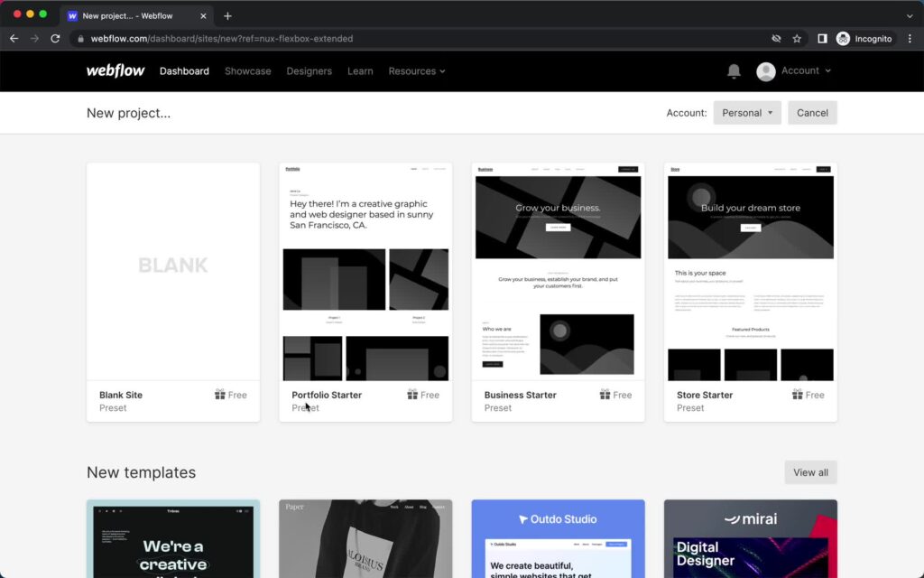This screenshot has height=578, width=924.
Task: Click the Free label on Store Starter
Action: coord(815,395)
